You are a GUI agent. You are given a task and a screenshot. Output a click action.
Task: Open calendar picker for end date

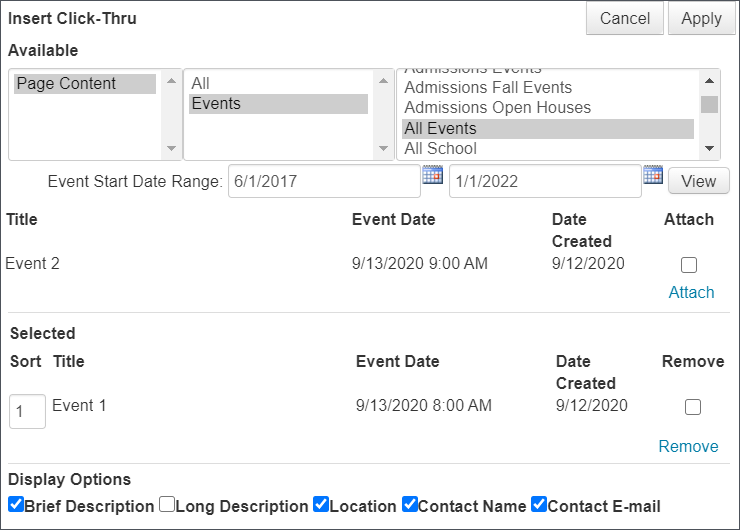(x=653, y=175)
